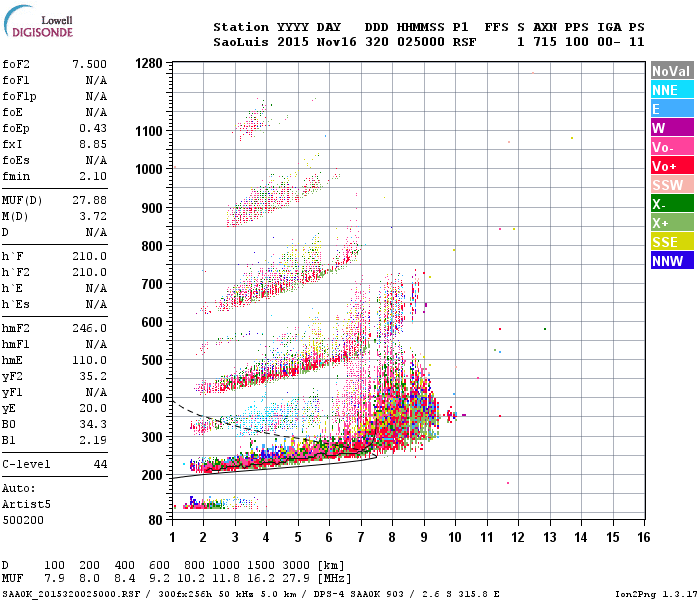700x600 pixels.
Task: Click the 1280 km y-axis label
Action: [149, 63]
